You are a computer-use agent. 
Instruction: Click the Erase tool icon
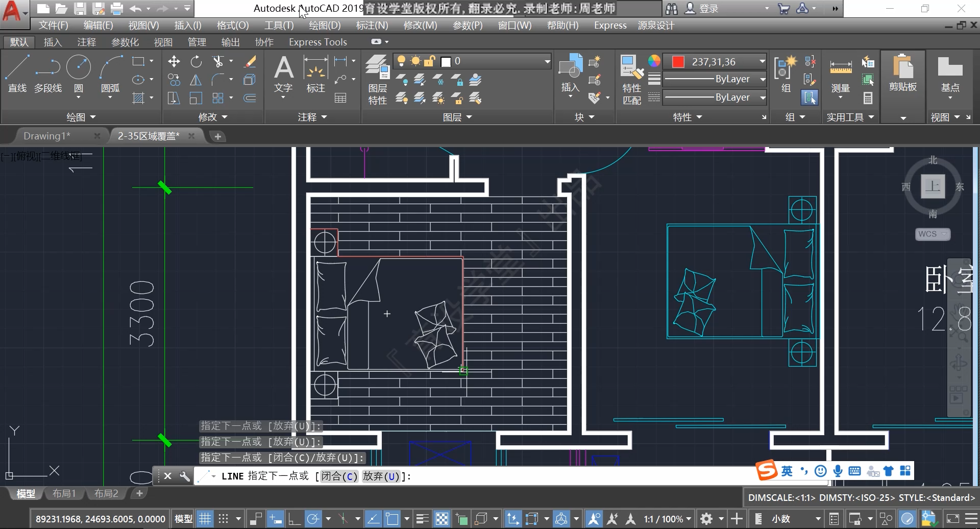250,62
